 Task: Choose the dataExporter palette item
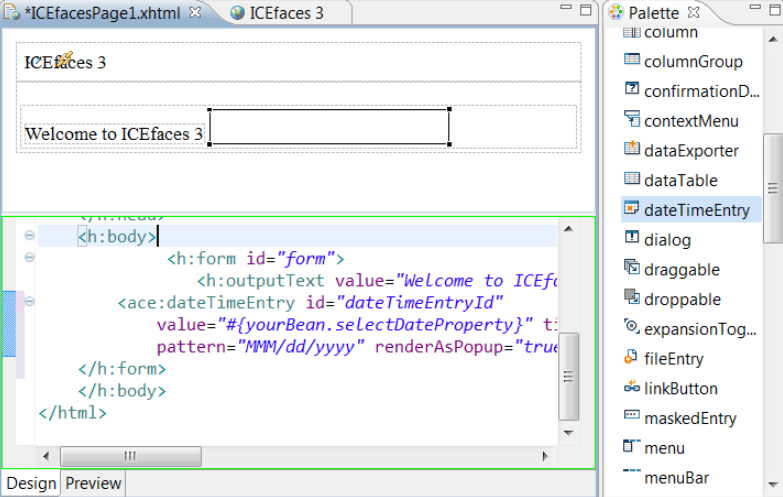point(690,151)
